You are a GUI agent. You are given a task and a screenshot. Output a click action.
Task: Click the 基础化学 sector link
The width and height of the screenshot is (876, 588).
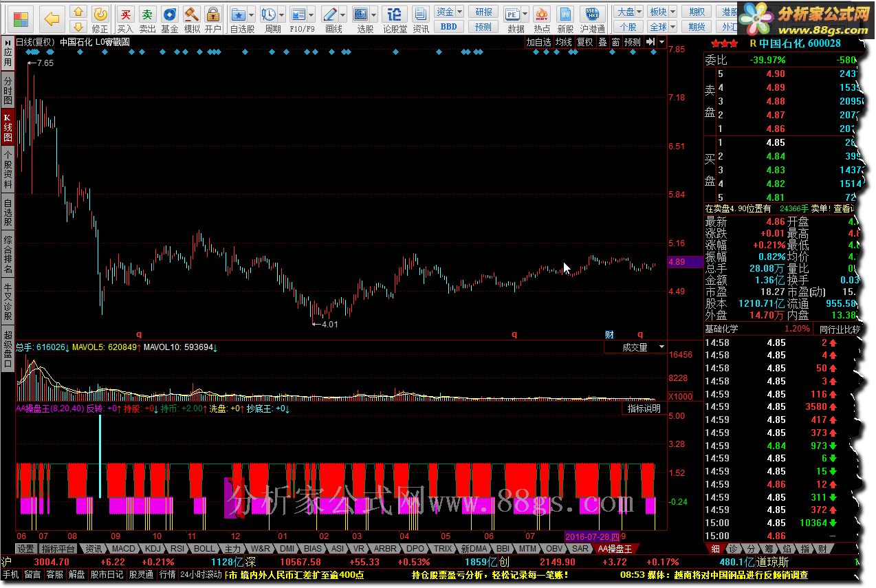[x=722, y=329]
